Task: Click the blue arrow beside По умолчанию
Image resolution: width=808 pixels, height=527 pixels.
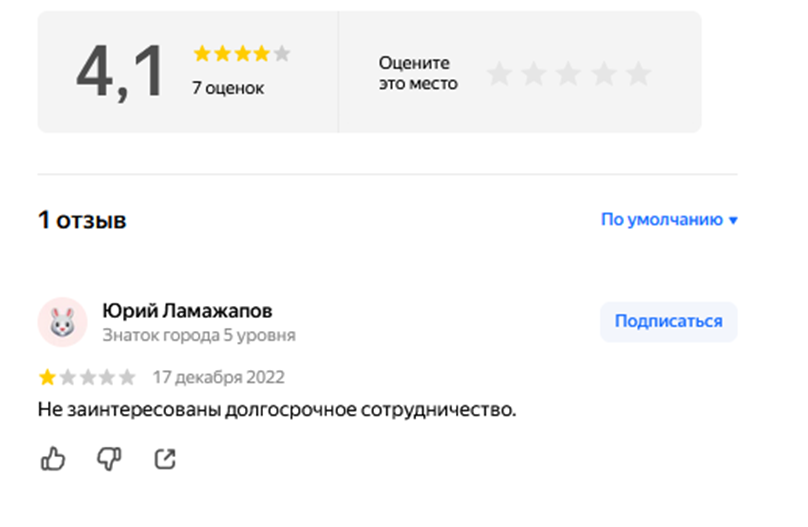Action: coord(733,220)
